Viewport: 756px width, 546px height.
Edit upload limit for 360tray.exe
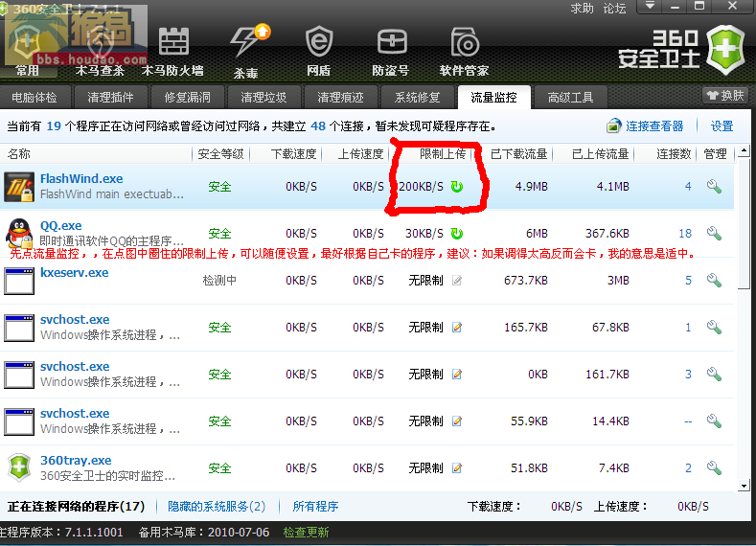click(457, 467)
